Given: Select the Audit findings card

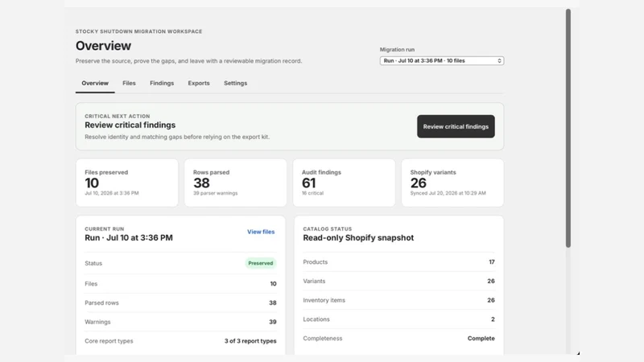Looking at the screenshot, I should pos(344,183).
